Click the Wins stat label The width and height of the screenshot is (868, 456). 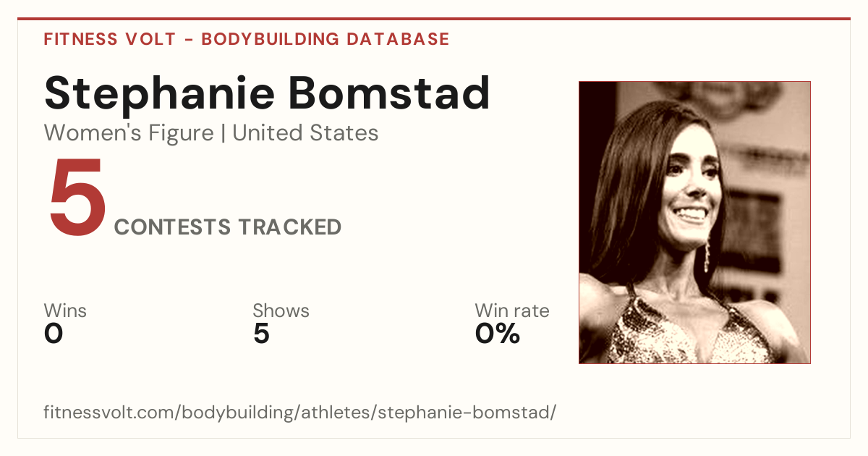[65, 311]
